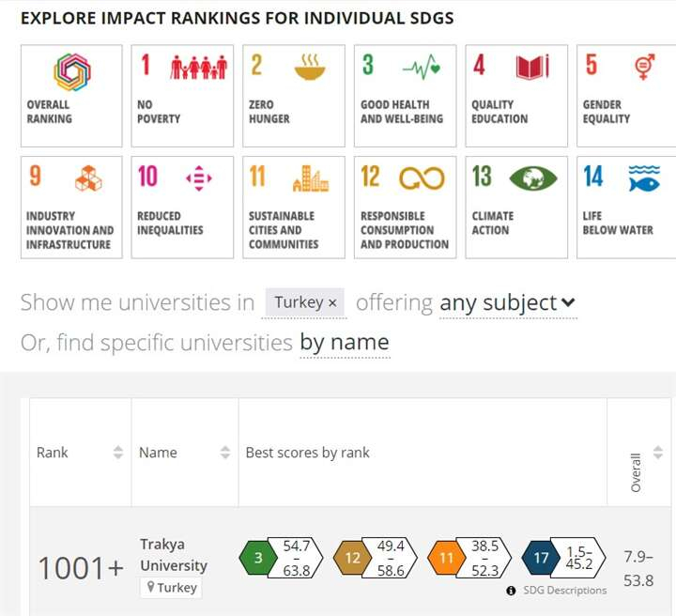Open Sustainable Cities and Communities tile
The height and width of the screenshot is (616, 676).
pyautogui.click(x=294, y=207)
